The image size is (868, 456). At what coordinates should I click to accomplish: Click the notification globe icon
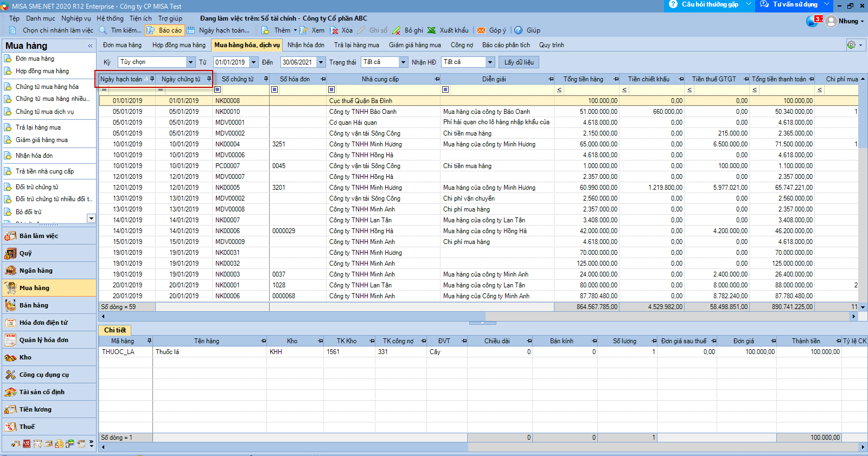812,21
